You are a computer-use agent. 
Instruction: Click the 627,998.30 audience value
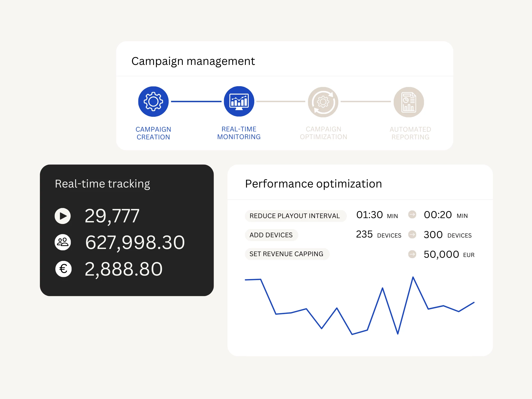pos(135,242)
